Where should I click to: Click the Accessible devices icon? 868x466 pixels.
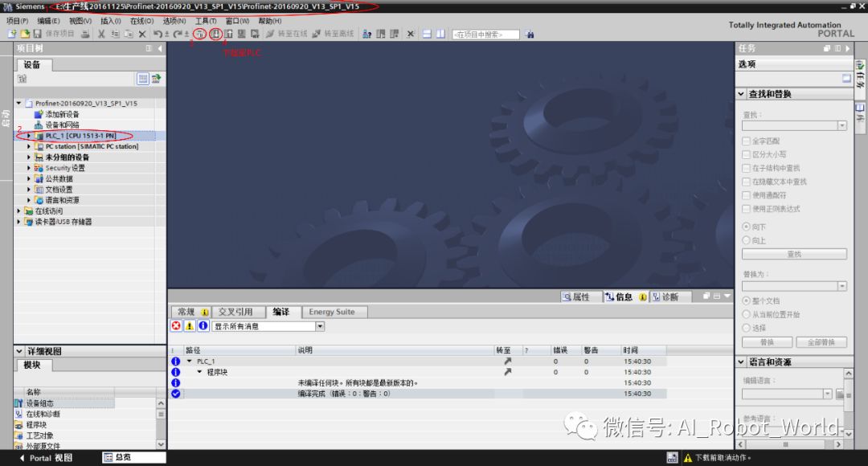pos(367,34)
